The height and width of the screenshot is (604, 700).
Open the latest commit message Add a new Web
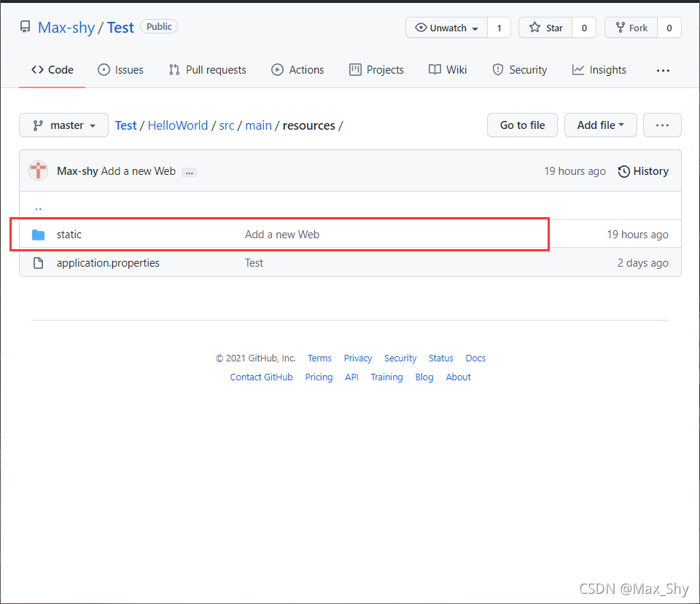point(139,171)
